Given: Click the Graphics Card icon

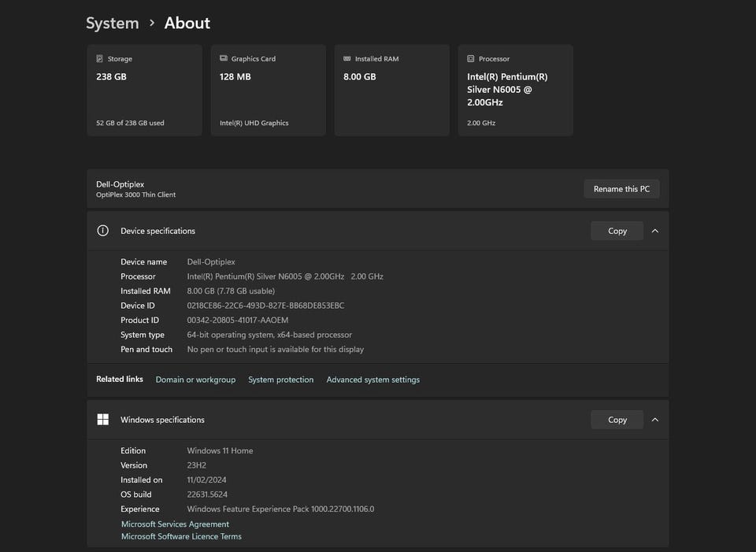Looking at the screenshot, I should click(x=224, y=59).
